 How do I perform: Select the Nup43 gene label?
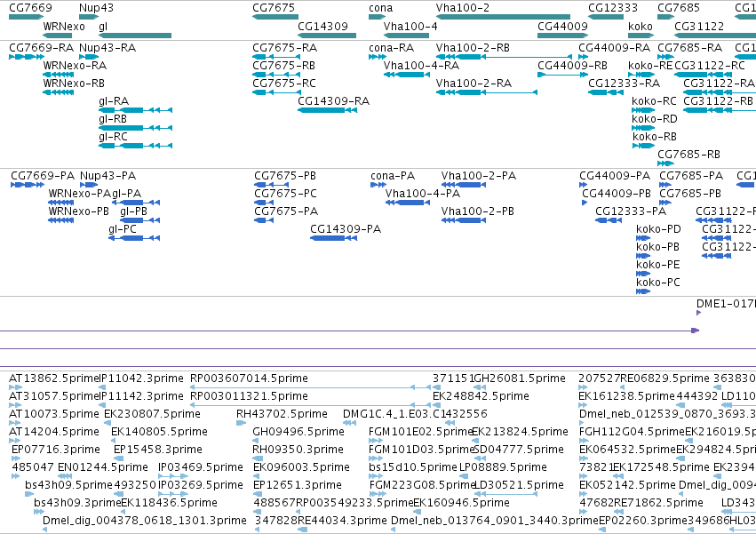coord(96,8)
